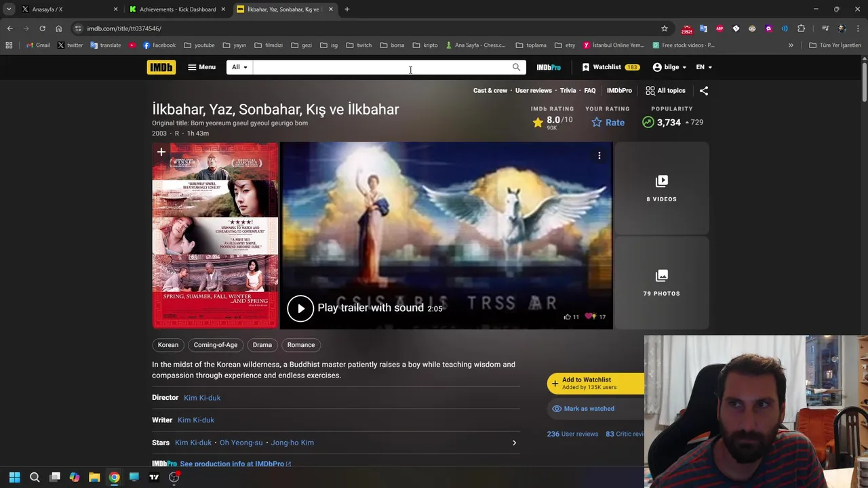Viewport: 868px width, 488px height.
Task: Open the Windows Start menu
Action: [14, 477]
